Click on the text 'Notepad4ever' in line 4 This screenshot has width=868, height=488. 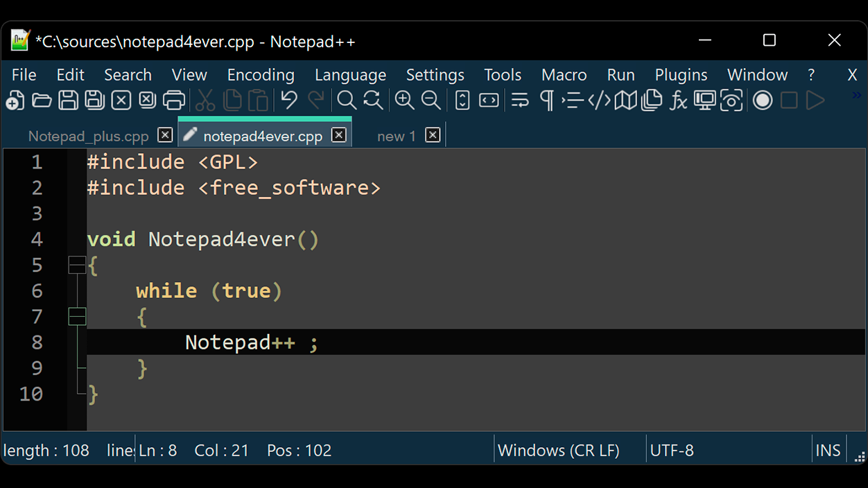click(222, 240)
